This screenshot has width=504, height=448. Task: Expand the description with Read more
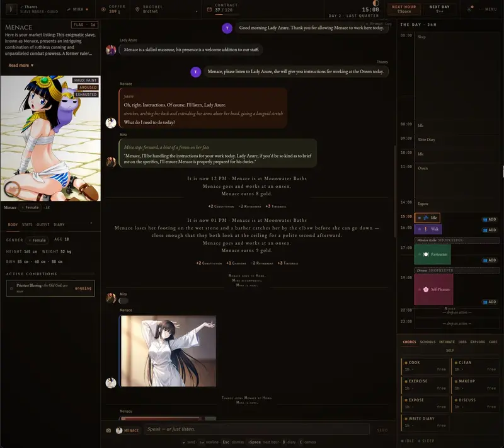[21, 66]
